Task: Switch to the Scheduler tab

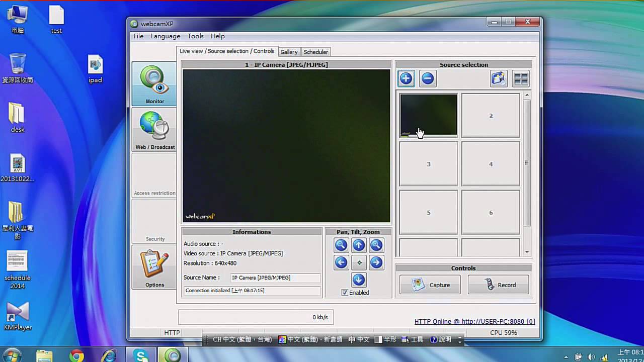Action: coord(315,52)
